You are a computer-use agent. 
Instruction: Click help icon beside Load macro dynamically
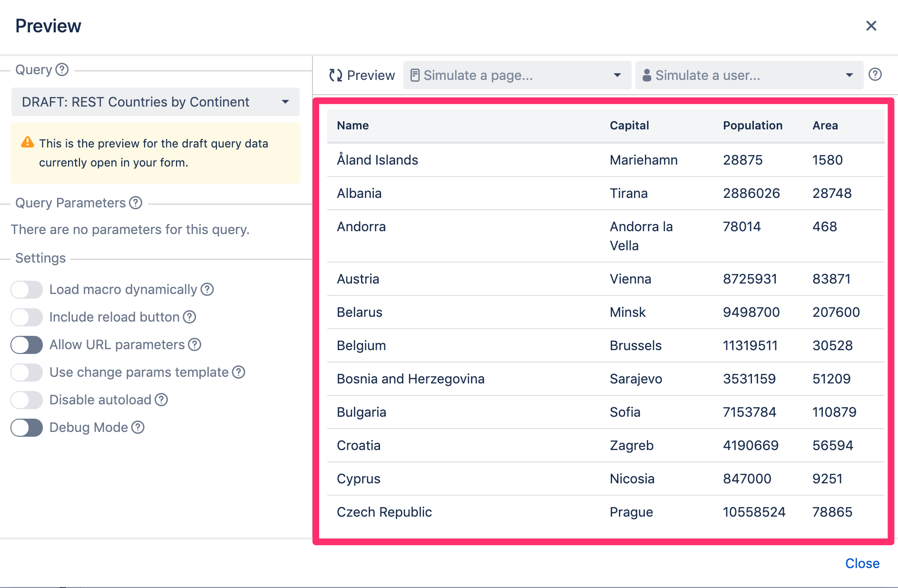207,289
